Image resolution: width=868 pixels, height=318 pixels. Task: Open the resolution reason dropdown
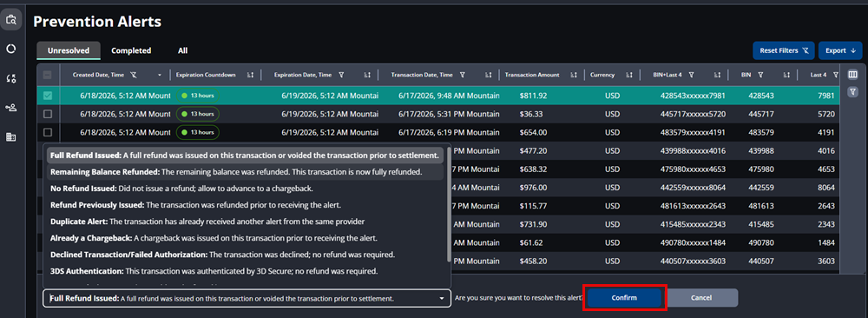click(247, 298)
